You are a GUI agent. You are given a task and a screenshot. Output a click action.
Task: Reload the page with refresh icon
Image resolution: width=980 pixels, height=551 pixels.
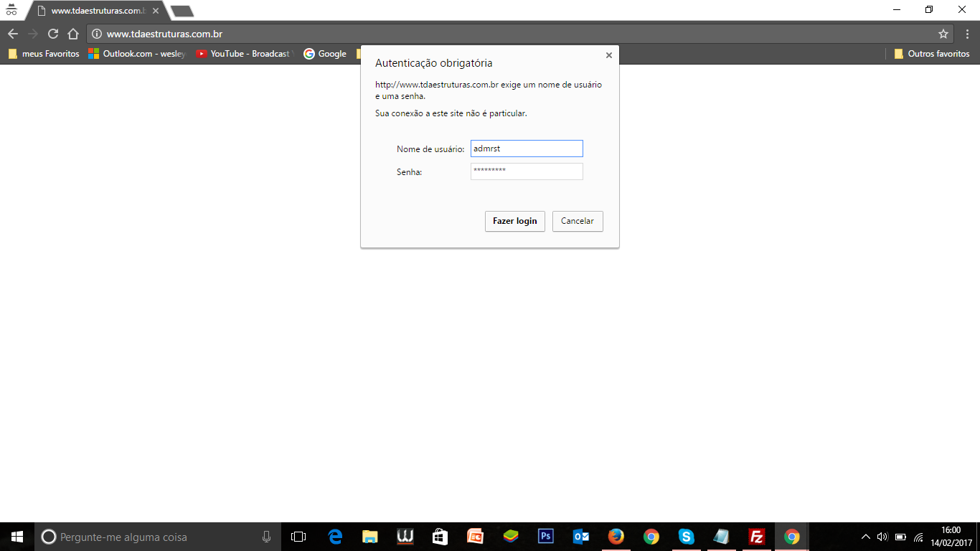(53, 34)
